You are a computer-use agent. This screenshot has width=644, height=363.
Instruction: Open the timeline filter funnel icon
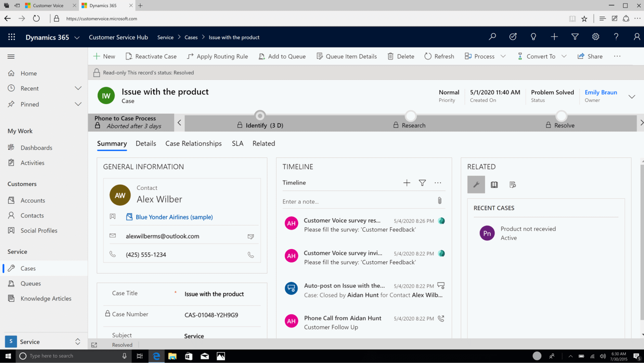click(422, 183)
